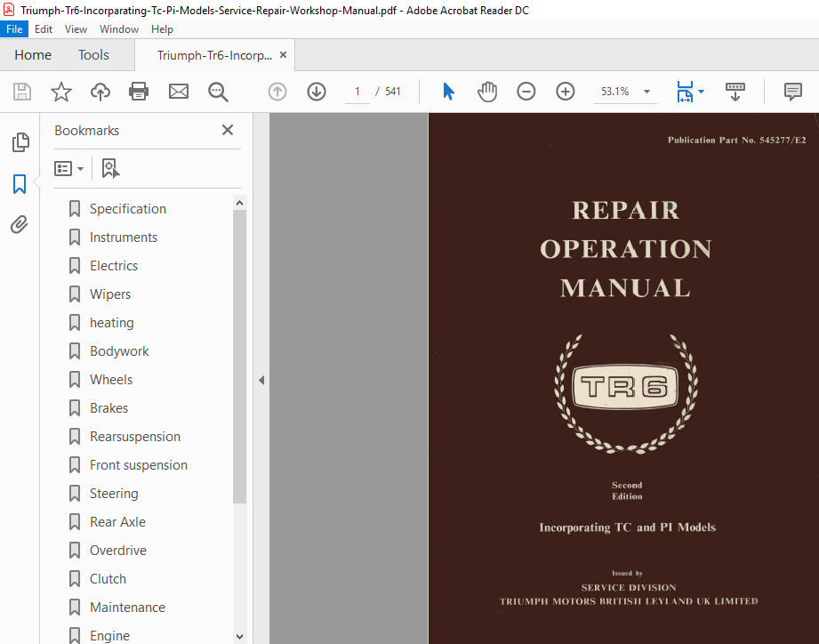Close the Bookmarks panel
The width and height of the screenshot is (819, 644).
pos(228,130)
